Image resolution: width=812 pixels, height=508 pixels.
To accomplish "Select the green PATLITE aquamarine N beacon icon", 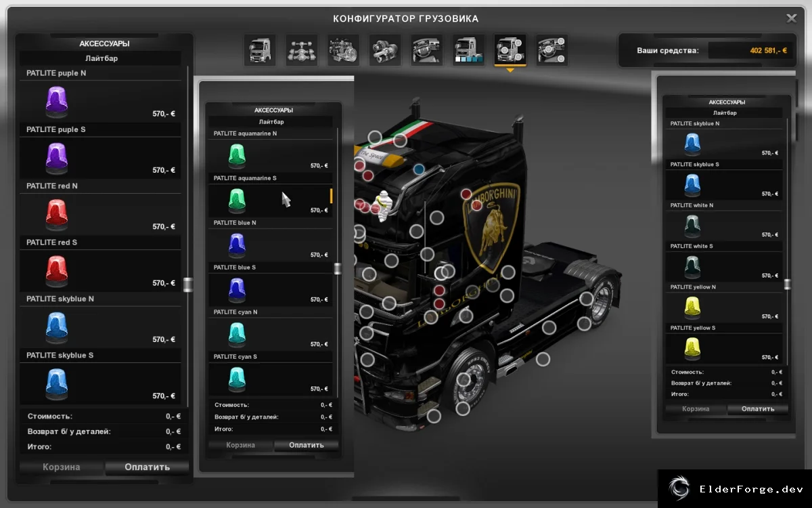I will coord(237,155).
